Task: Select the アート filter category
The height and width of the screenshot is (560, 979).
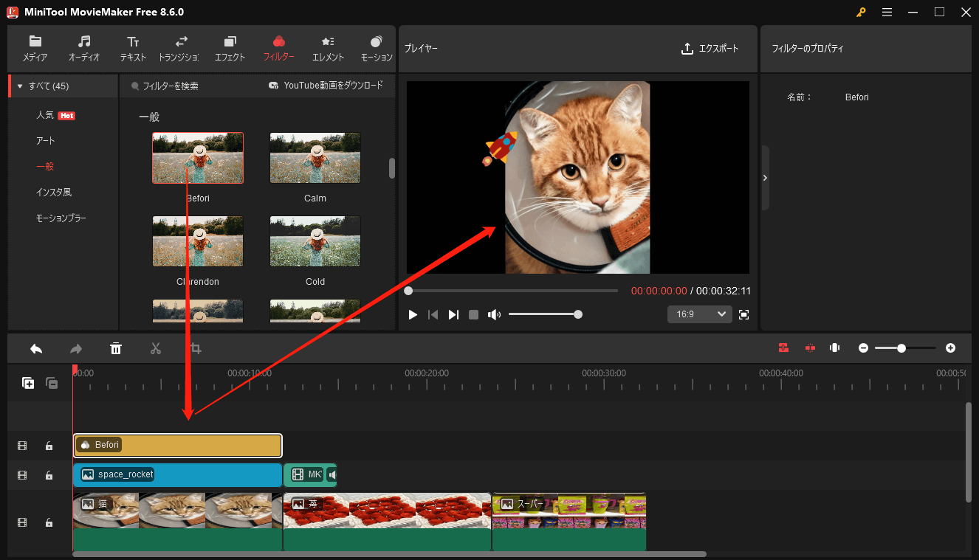Action: click(x=44, y=140)
